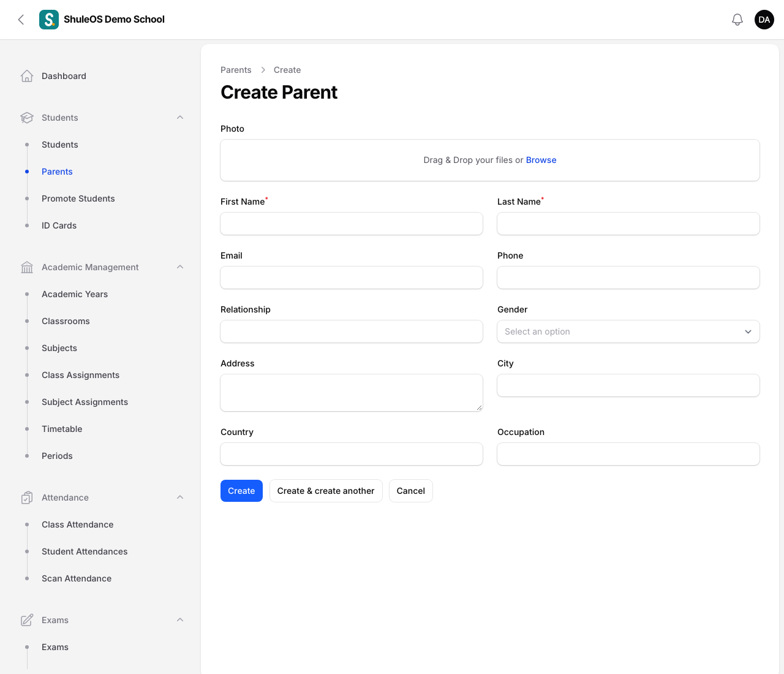The height and width of the screenshot is (674, 784).
Task: Focus the Phone input field
Action: (628, 278)
